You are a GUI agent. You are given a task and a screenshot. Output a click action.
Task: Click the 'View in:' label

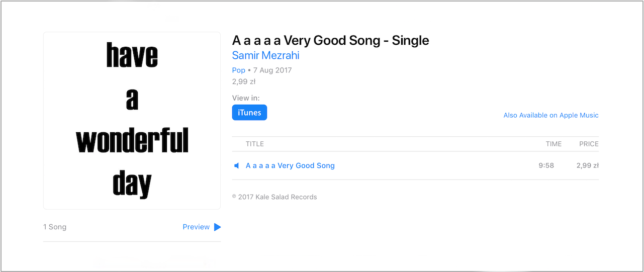[246, 98]
